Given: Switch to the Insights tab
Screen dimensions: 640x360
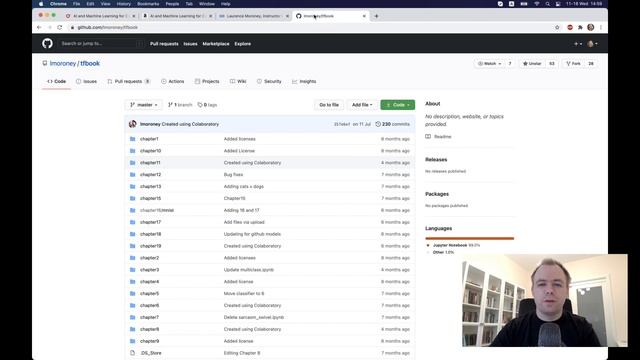Looking at the screenshot, I should [304, 82].
